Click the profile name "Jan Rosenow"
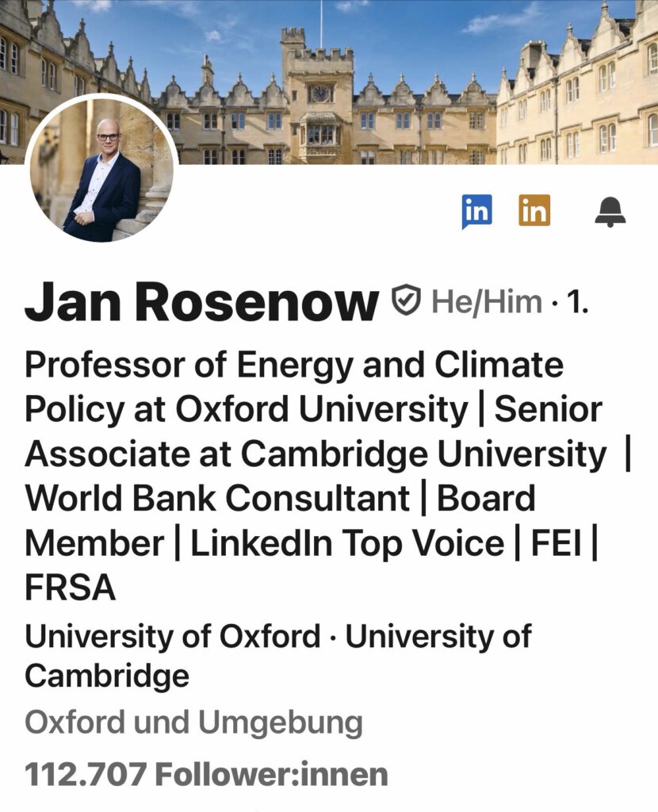Image resolution: width=658 pixels, height=812 pixels. pos(201,302)
